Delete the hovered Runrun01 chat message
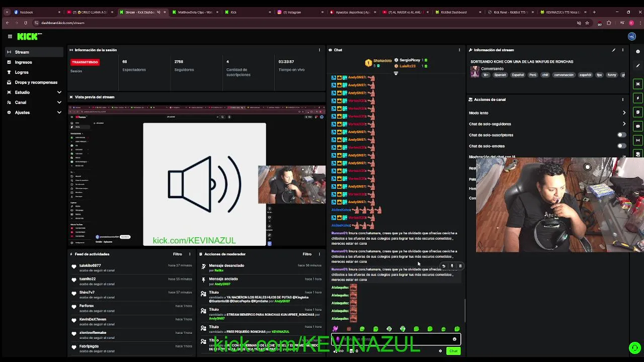Image resolution: width=644 pixels, height=362 pixels. point(460,266)
